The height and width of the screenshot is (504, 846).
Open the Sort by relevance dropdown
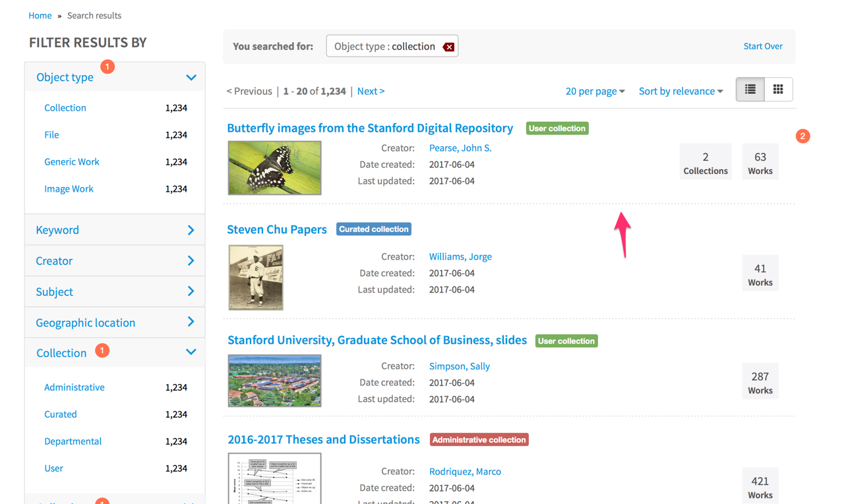[680, 91]
